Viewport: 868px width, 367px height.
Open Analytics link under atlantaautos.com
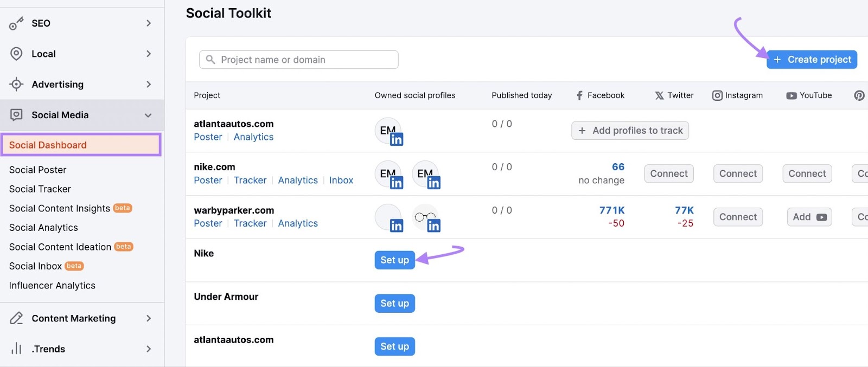253,137
